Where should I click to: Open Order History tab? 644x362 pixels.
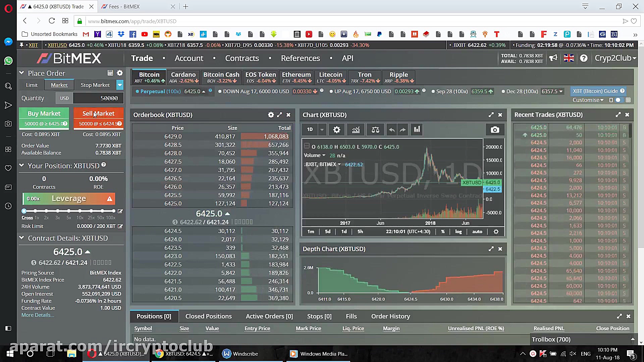(x=390, y=316)
